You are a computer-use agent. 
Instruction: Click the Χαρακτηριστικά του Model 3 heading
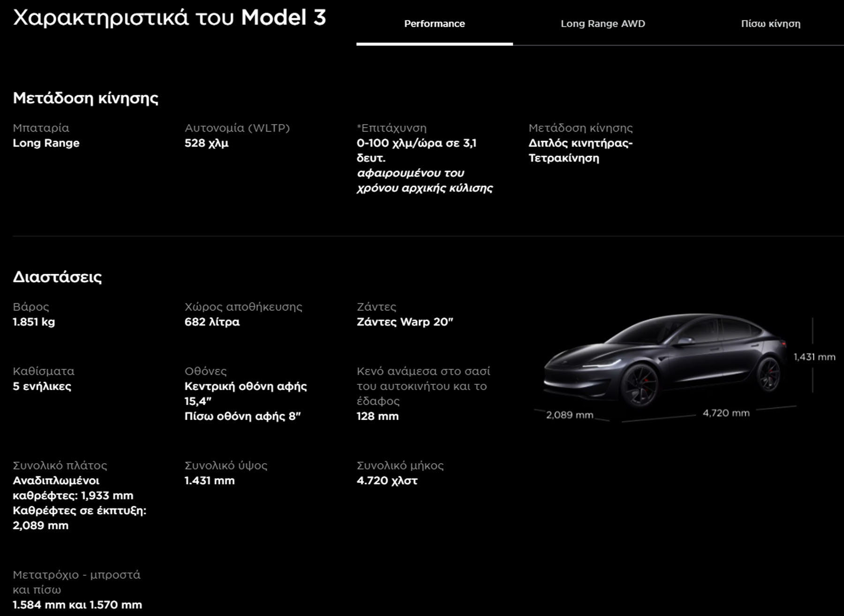pos(169,18)
